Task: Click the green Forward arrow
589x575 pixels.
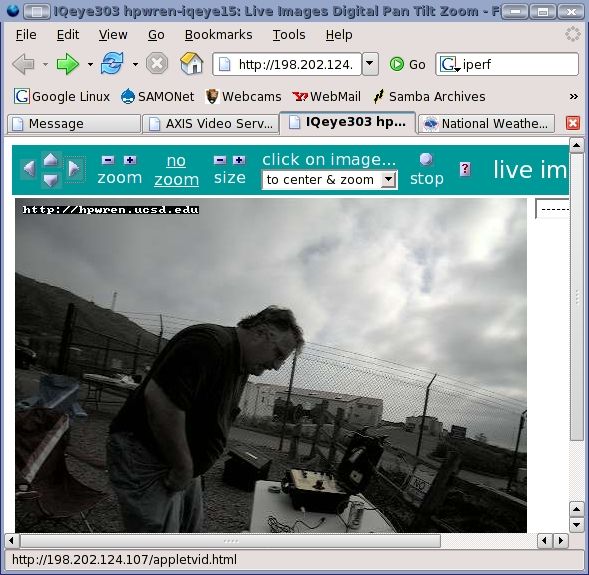Action: (x=68, y=64)
